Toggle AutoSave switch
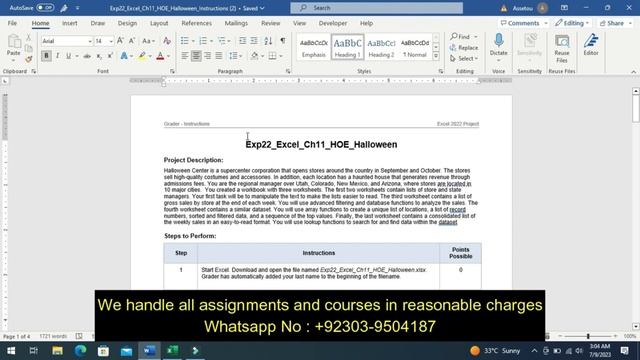This screenshot has width=640, height=360. pos(45,8)
